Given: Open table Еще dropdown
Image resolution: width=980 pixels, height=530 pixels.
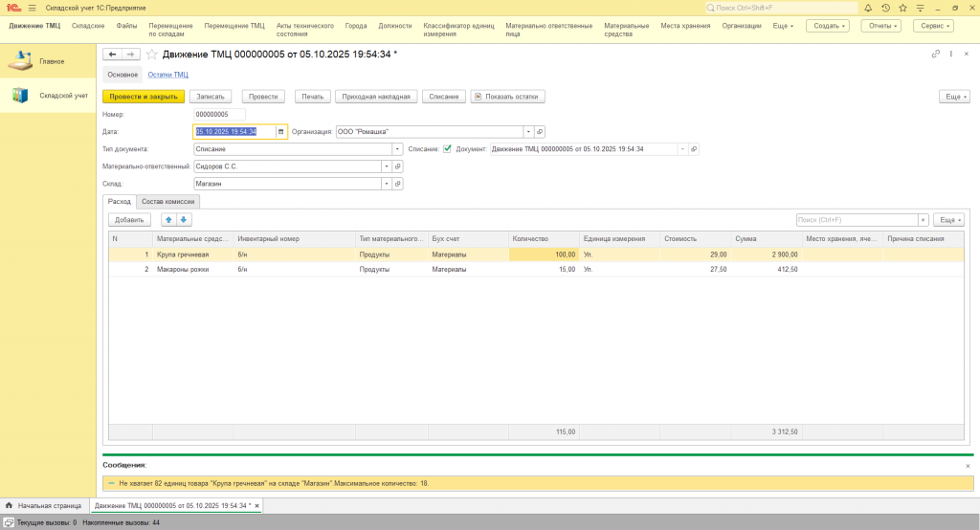Looking at the screenshot, I should [x=948, y=220].
